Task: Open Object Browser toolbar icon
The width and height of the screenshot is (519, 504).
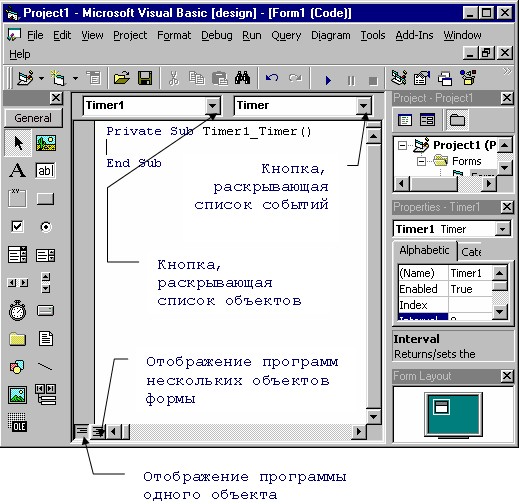Action: pyautogui.click(x=468, y=78)
